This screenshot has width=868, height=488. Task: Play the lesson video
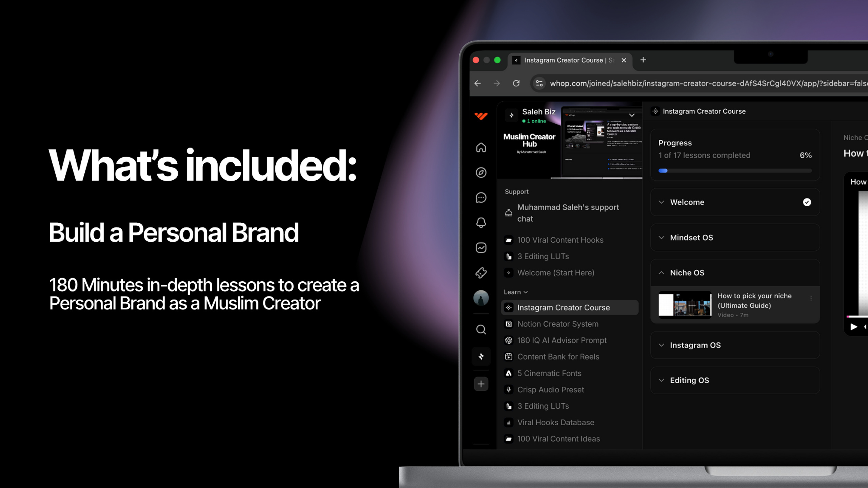point(853,327)
